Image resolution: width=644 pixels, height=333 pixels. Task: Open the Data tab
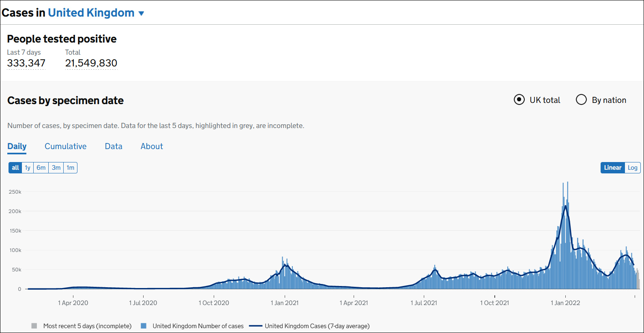(114, 146)
